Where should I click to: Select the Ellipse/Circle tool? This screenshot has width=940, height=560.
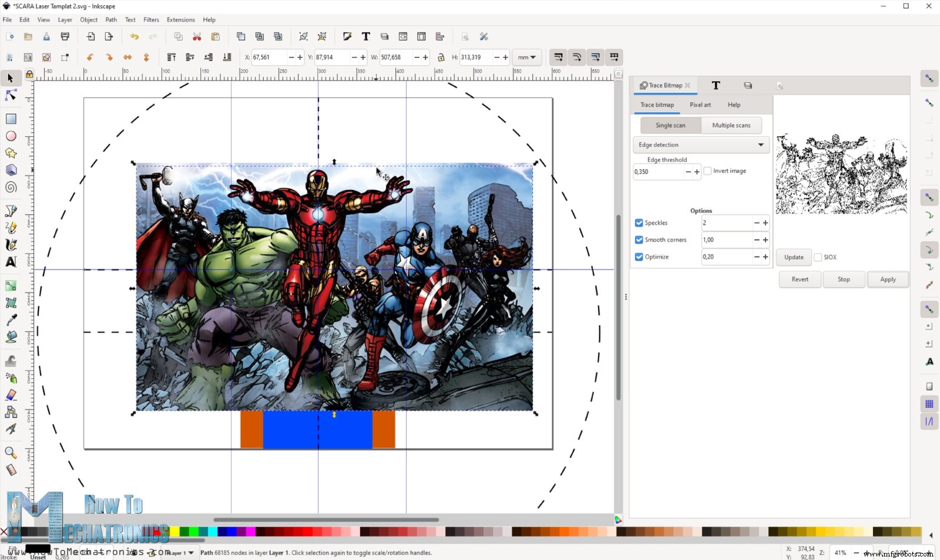[11, 136]
